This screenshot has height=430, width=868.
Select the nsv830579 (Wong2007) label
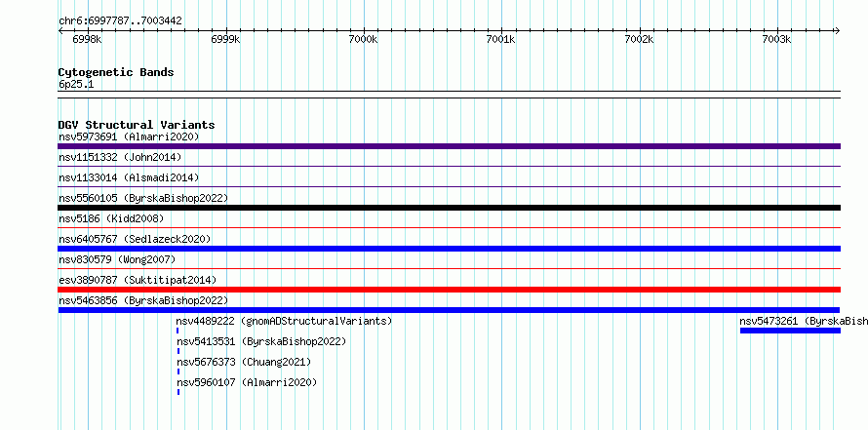coord(117,259)
